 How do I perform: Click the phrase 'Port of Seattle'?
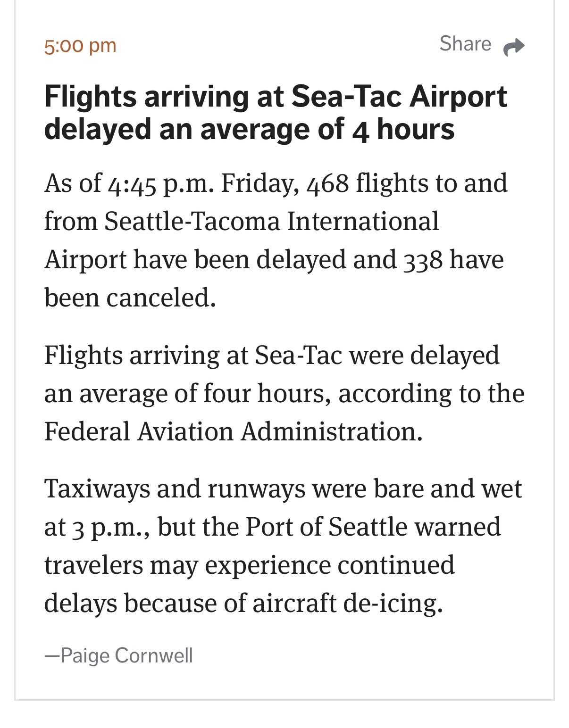tap(326, 527)
